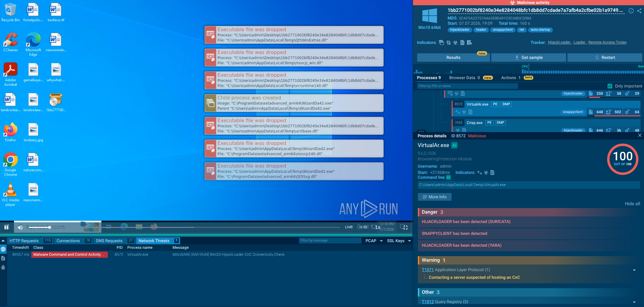Collapse the Danger section header
Screen dimensions: 644x307
point(529,212)
